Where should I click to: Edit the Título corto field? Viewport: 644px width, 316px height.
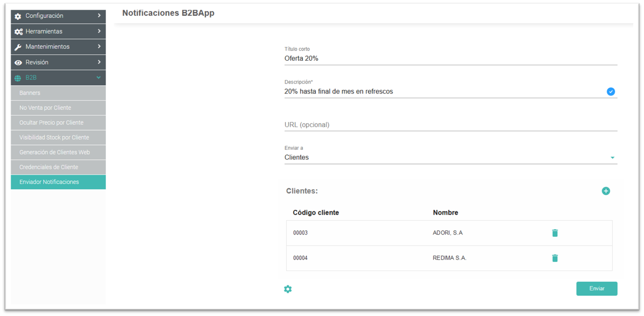click(x=451, y=59)
